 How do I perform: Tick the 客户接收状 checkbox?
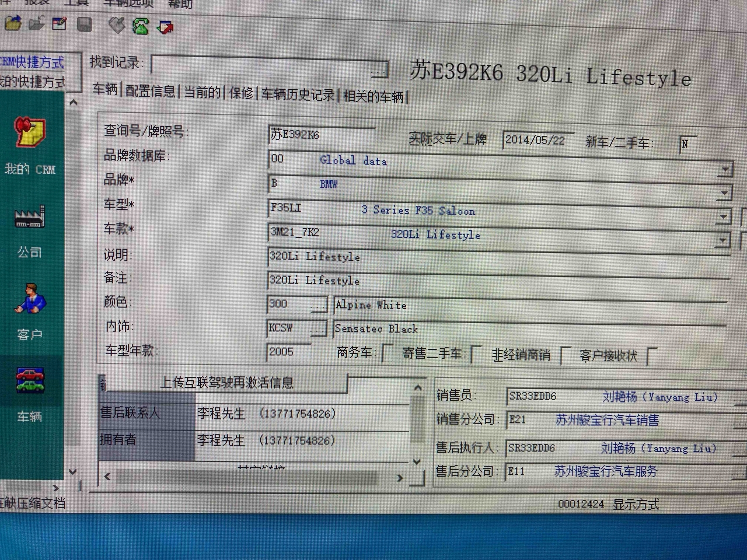click(x=652, y=355)
